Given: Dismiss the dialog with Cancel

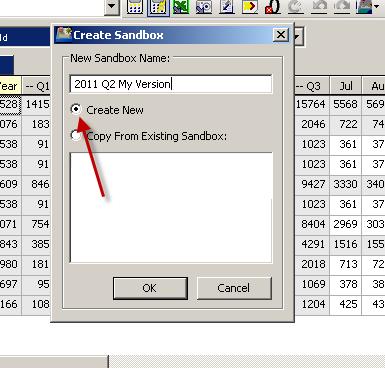Looking at the screenshot, I should [x=234, y=288].
